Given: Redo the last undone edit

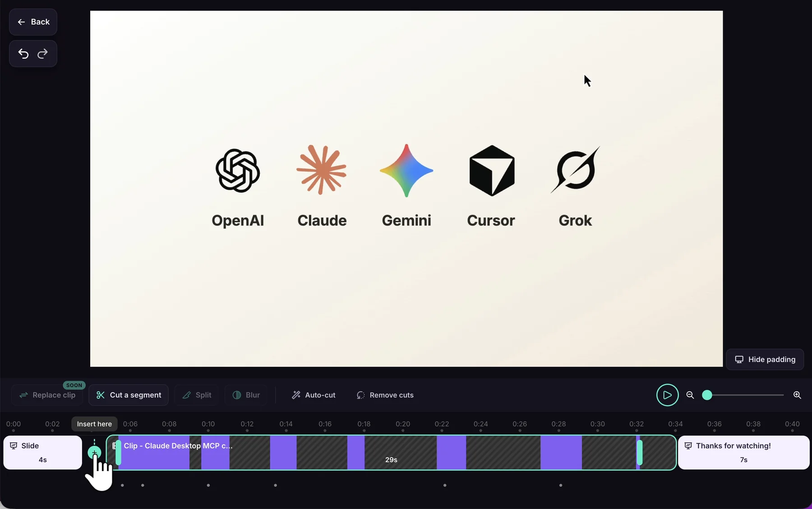Looking at the screenshot, I should click(x=42, y=54).
